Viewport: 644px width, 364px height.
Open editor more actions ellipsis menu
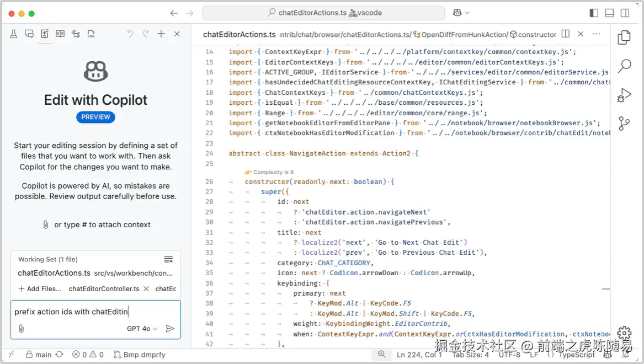pyautogui.click(x=596, y=34)
